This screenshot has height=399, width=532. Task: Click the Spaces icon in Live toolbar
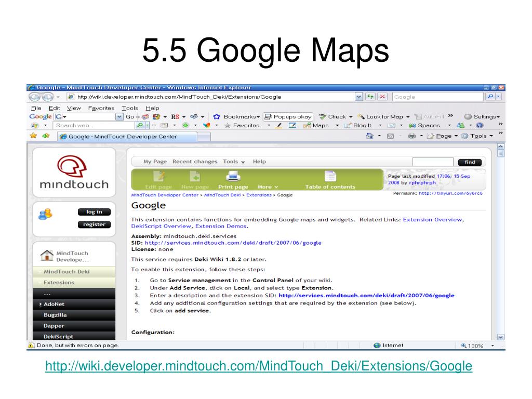(412, 126)
